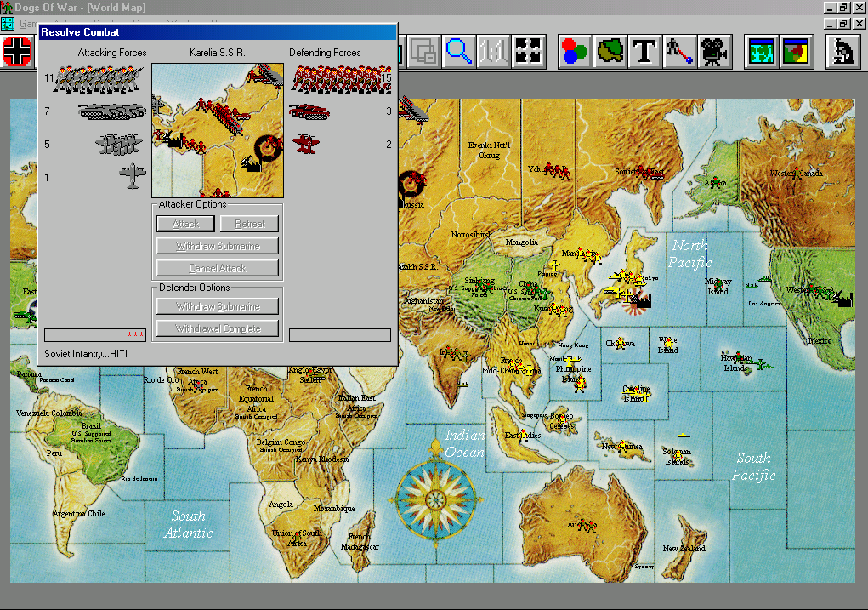Click the "French Madagascar" territory label

point(360,541)
